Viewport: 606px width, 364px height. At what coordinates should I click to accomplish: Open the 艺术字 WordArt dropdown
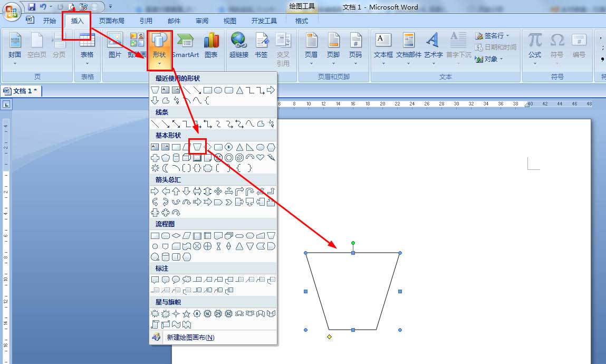433,49
